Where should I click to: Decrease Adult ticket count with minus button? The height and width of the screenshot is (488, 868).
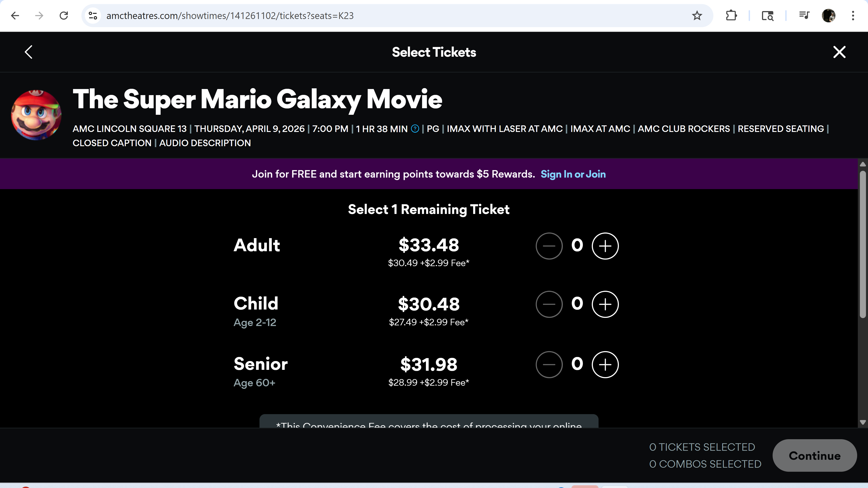click(x=549, y=246)
